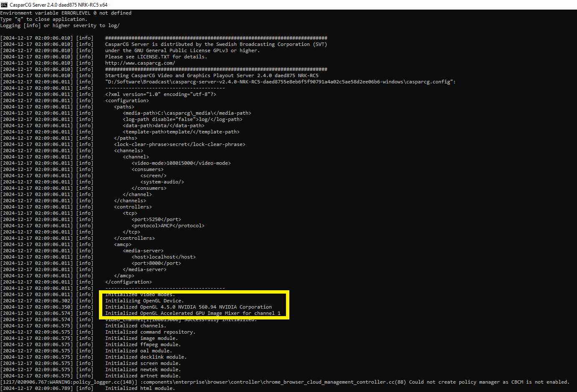Click the '<host>localhost</host>' line

click(164, 257)
